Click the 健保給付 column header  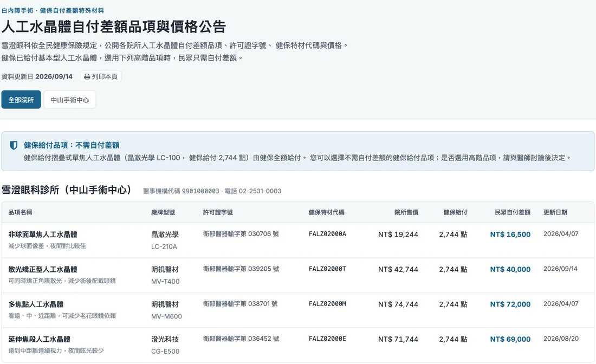coord(455,212)
